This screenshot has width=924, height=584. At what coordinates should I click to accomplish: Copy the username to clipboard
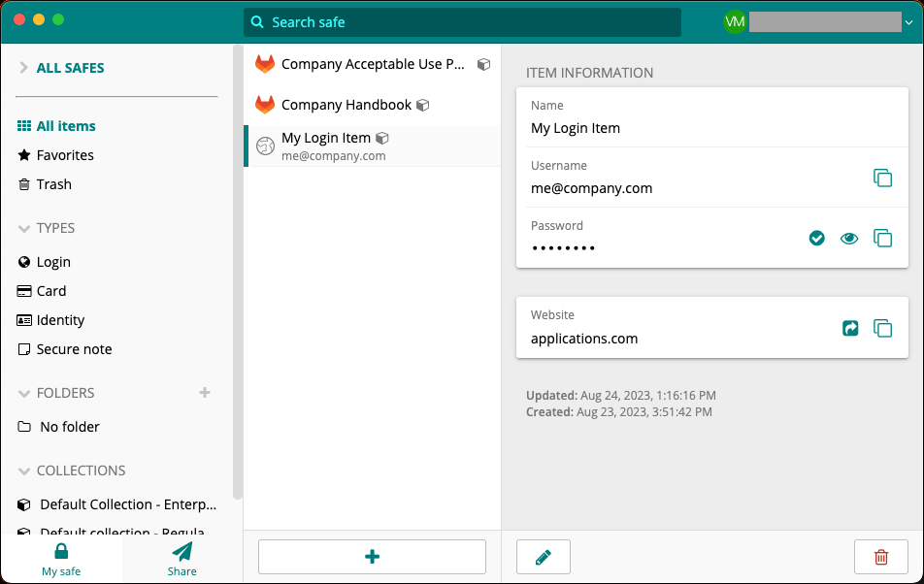[882, 178]
